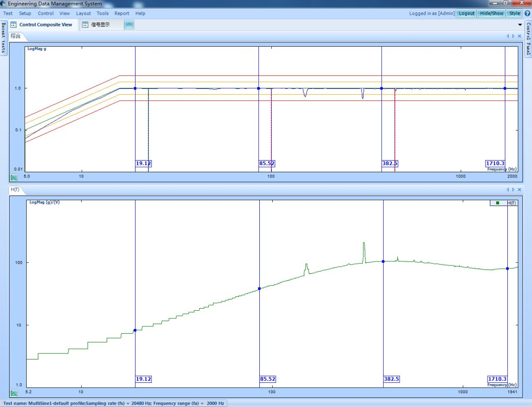Minimize the Engineering Data Management System window
This screenshot has width=532, height=407.
494,3
